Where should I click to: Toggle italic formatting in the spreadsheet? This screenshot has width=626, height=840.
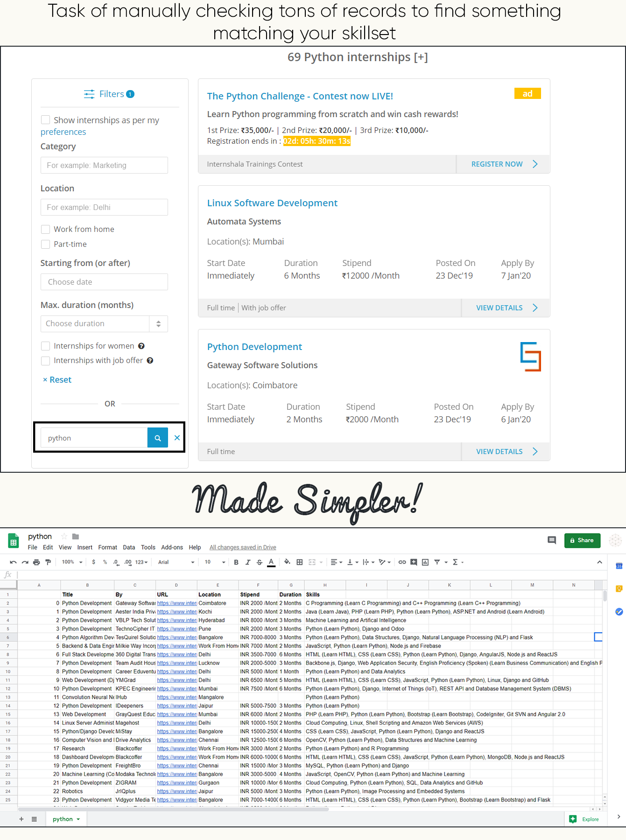coord(248,562)
